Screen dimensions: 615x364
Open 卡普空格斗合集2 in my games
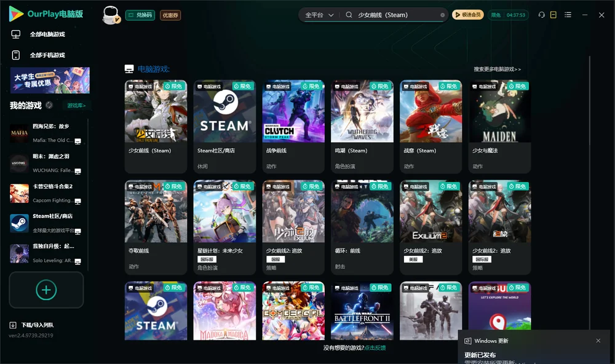pos(45,193)
